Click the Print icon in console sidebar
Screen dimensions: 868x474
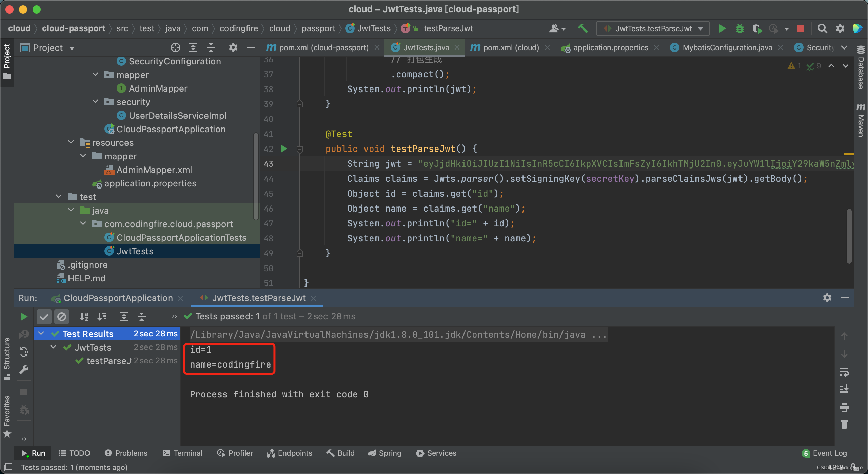[844, 407]
